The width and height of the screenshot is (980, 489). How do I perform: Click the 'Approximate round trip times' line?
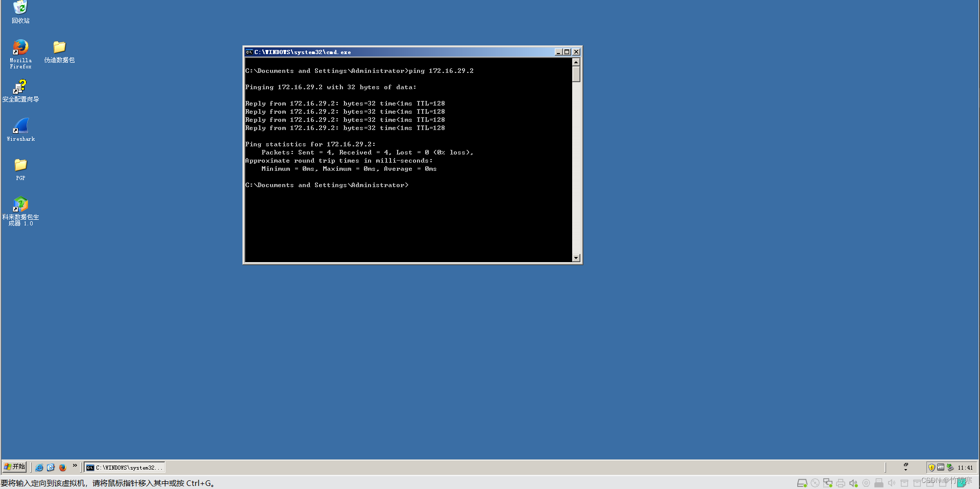pos(339,161)
